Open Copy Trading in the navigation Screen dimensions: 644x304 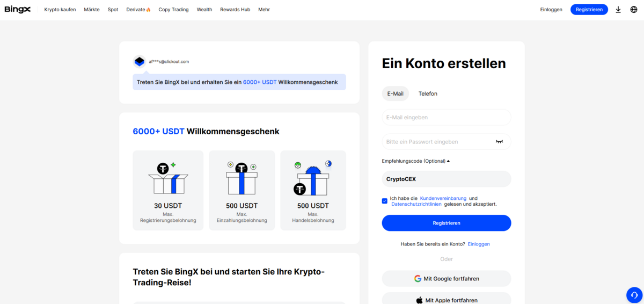(x=173, y=10)
